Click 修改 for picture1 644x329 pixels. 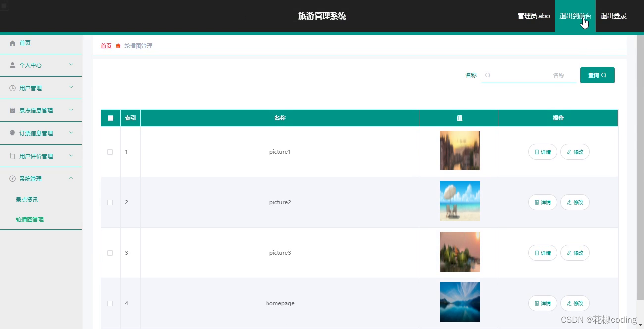(575, 152)
